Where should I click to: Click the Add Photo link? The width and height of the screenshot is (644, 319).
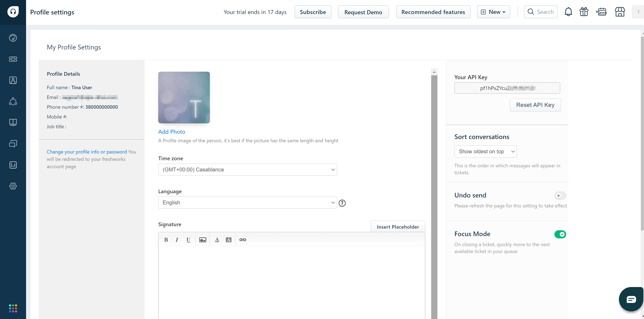(x=172, y=131)
